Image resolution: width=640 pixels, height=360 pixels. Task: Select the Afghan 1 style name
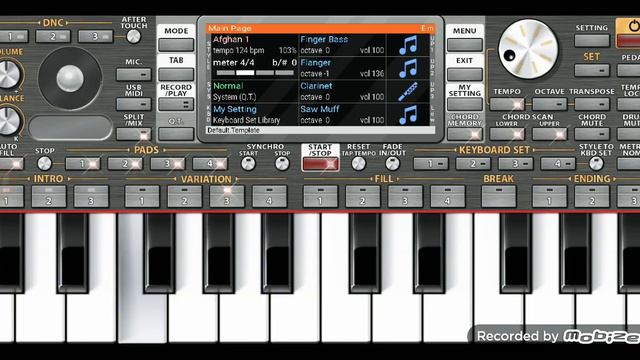point(231,40)
